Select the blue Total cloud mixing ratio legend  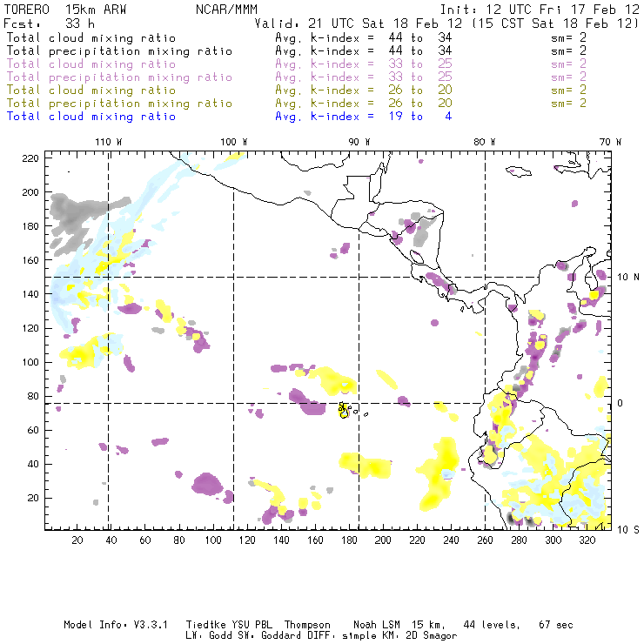point(91,117)
